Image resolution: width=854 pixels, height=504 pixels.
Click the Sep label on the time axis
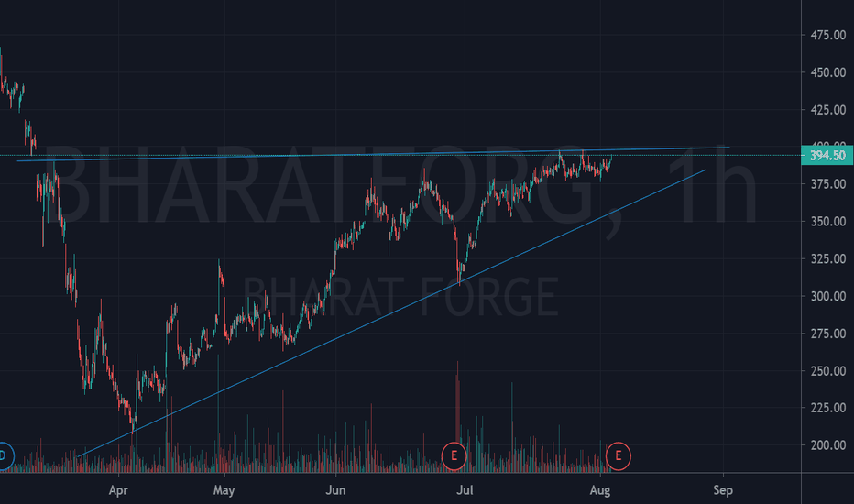(723, 490)
